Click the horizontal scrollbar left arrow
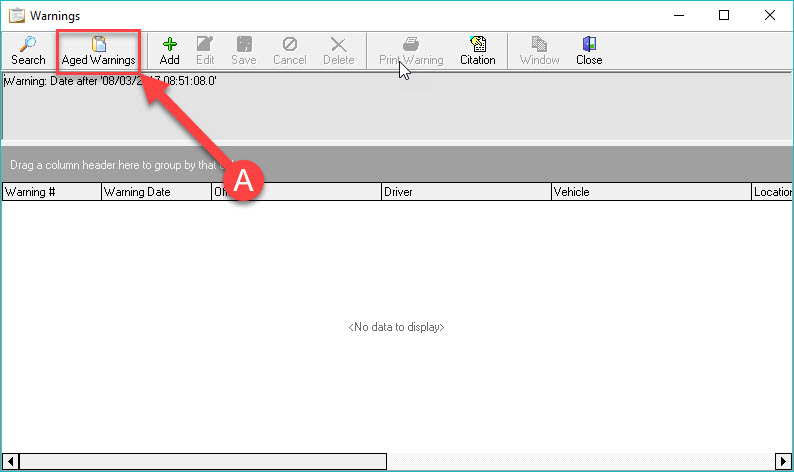The width and height of the screenshot is (794, 472). coord(9,461)
